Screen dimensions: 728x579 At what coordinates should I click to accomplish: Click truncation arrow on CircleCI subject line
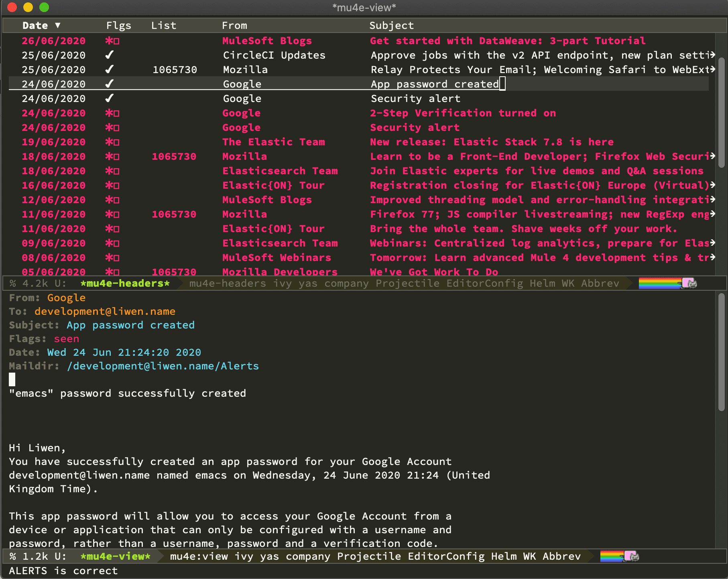point(712,55)
